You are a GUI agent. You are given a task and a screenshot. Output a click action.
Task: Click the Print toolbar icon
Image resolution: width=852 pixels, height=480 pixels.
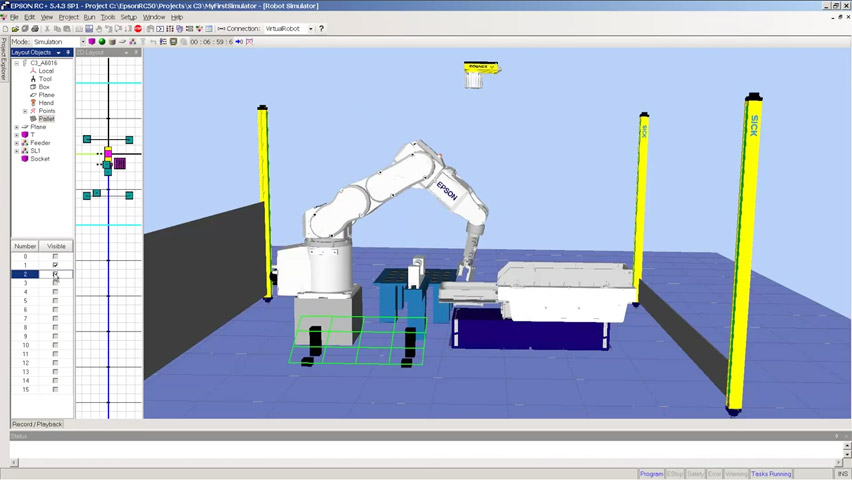[x=35, y=29]
